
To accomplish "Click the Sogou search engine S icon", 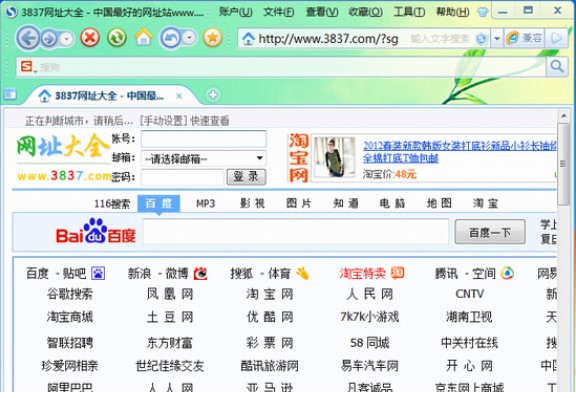I will [26, 67].
